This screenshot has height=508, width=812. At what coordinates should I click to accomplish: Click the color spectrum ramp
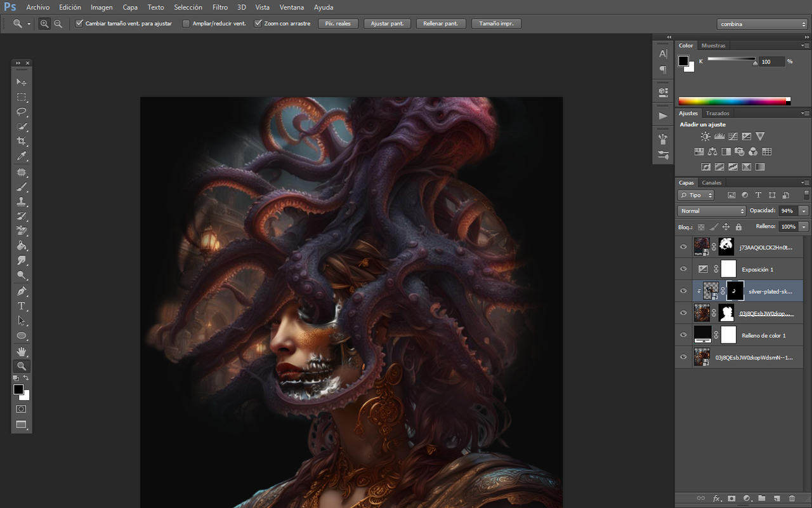(x=735, y=101)
